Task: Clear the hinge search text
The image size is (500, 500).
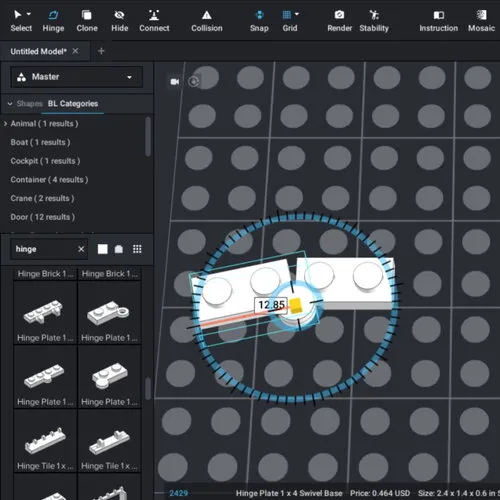Action: pyautogui.click(x=81, y=249)
